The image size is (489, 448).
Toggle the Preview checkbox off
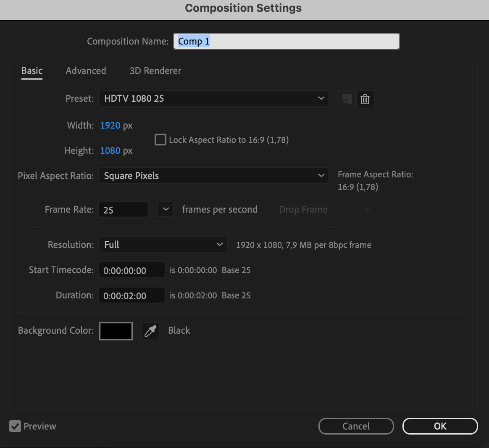pyautogui.click(x=15, y=426)
